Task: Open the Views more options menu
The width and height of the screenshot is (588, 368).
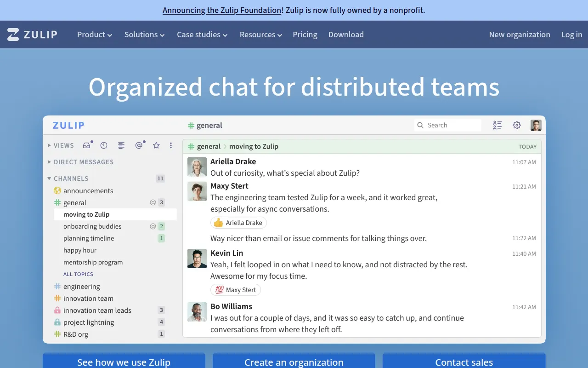Action: coord(171,145)
